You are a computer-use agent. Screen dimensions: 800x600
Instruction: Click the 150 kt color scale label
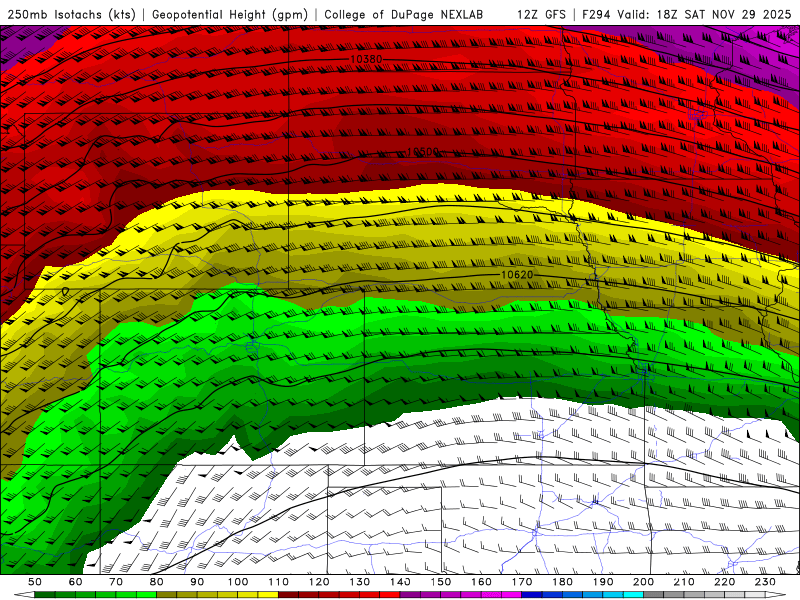coord(441,582)
